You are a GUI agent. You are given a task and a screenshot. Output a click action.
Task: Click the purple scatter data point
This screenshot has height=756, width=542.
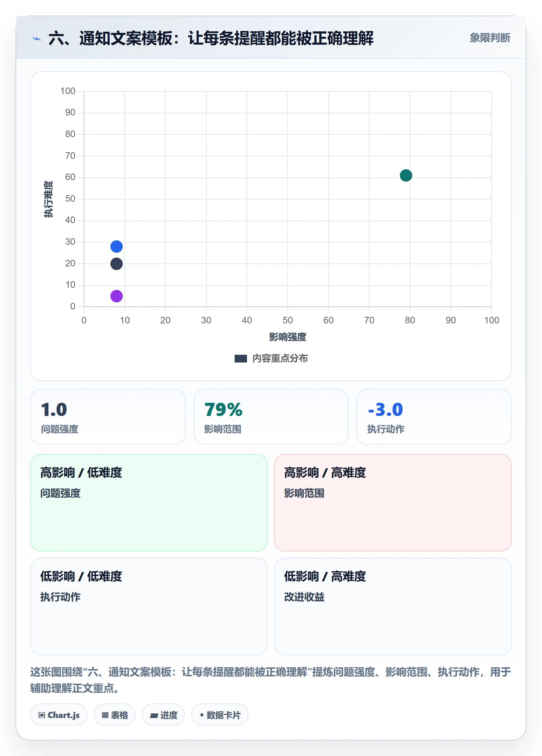coord(117,296)
